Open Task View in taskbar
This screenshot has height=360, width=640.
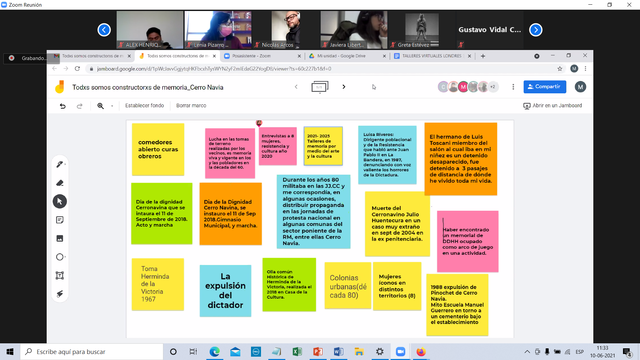(x=193, y=351)
